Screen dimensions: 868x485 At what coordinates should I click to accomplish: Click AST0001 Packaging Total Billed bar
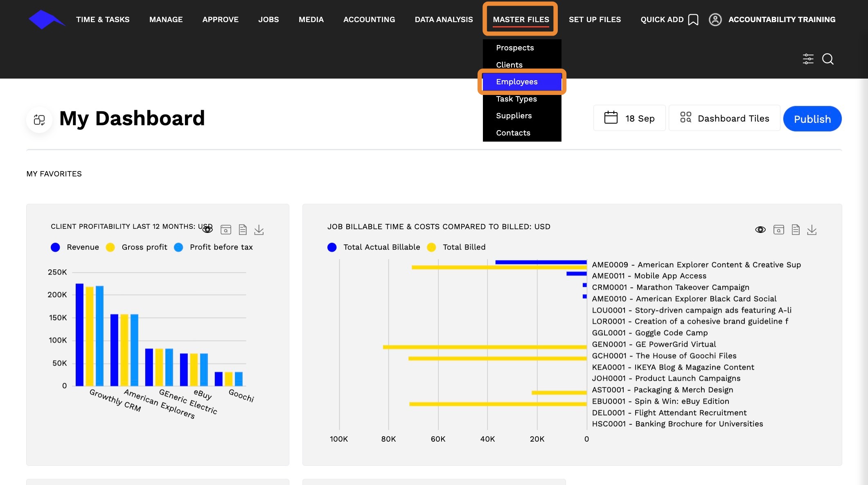point(559,393)
